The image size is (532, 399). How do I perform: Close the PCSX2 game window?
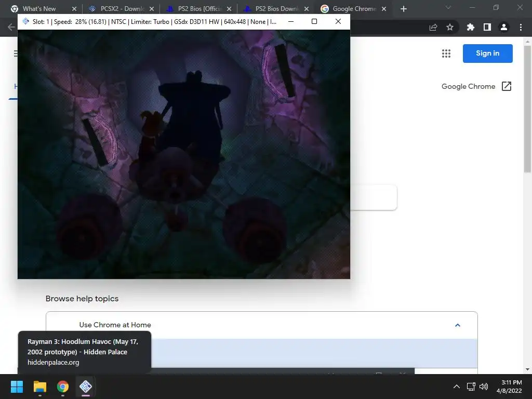[x=338, y=21]
